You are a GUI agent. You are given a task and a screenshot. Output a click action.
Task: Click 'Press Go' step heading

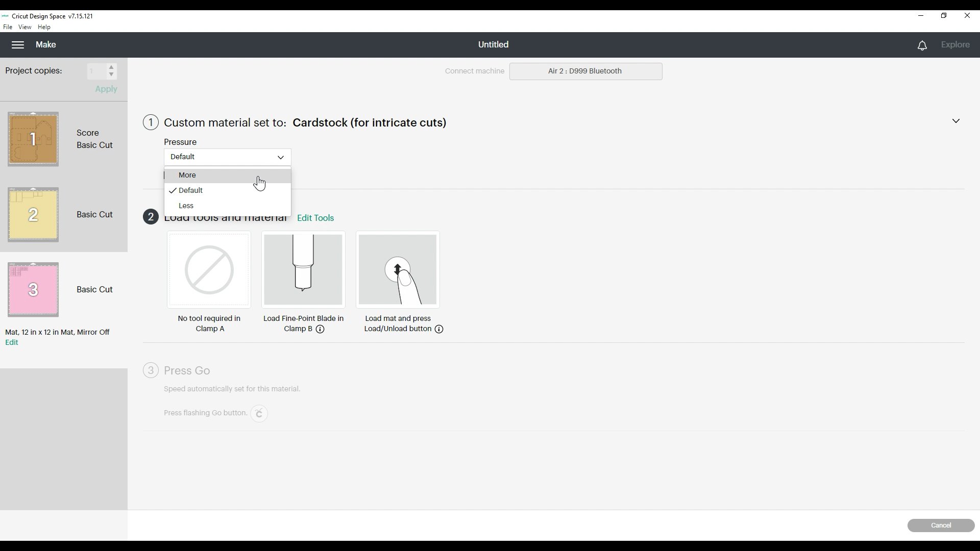pyautogui.click(x=187, y=371)
